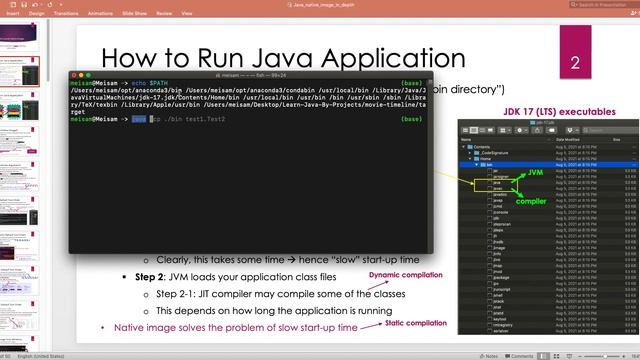Screen dimensions: 640x360
Task: Select the sixth slide thumbnail
Action: click(x=19, y=211)
